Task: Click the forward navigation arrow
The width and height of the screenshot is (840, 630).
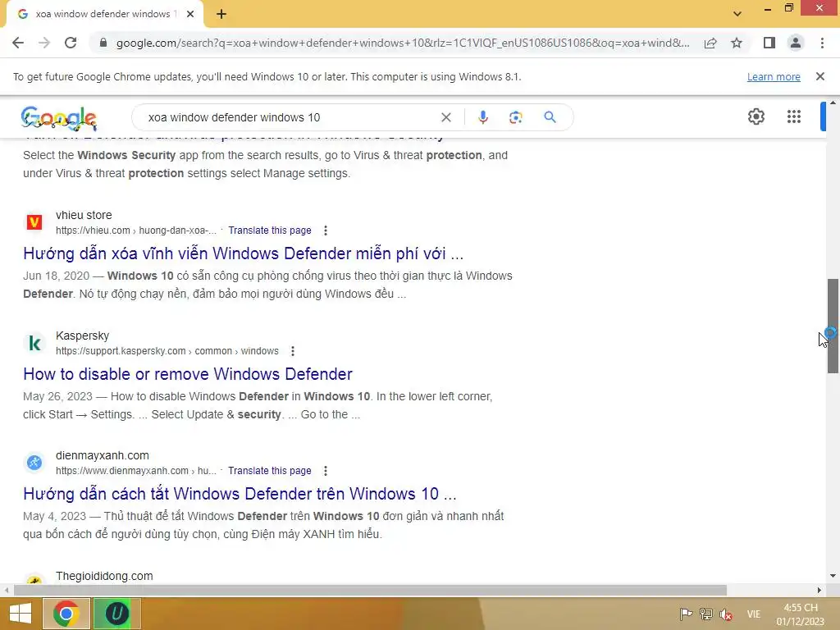Action: click(x=44, y=43)
